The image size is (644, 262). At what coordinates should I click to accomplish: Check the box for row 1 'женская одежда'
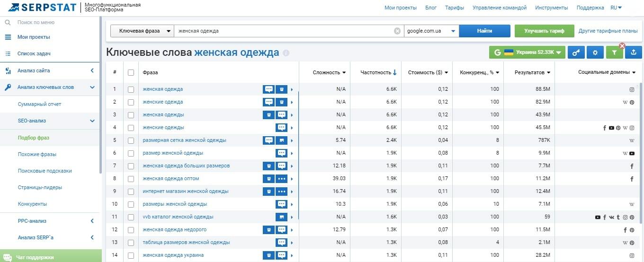[x=131, y=89]
